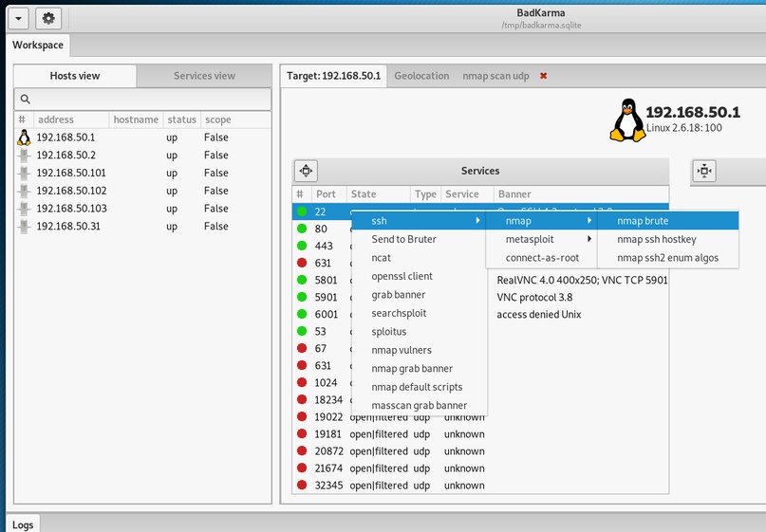Select host 192.168.50.2 server icon
Viewport: 766px width, 532px height.
pyautogui.click(x=24, y=156)
